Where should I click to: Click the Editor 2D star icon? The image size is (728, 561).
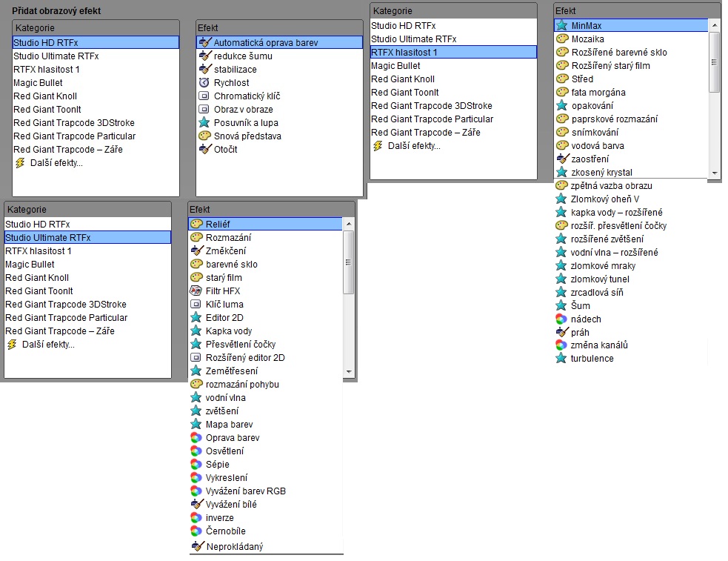[x=196, y=318]
